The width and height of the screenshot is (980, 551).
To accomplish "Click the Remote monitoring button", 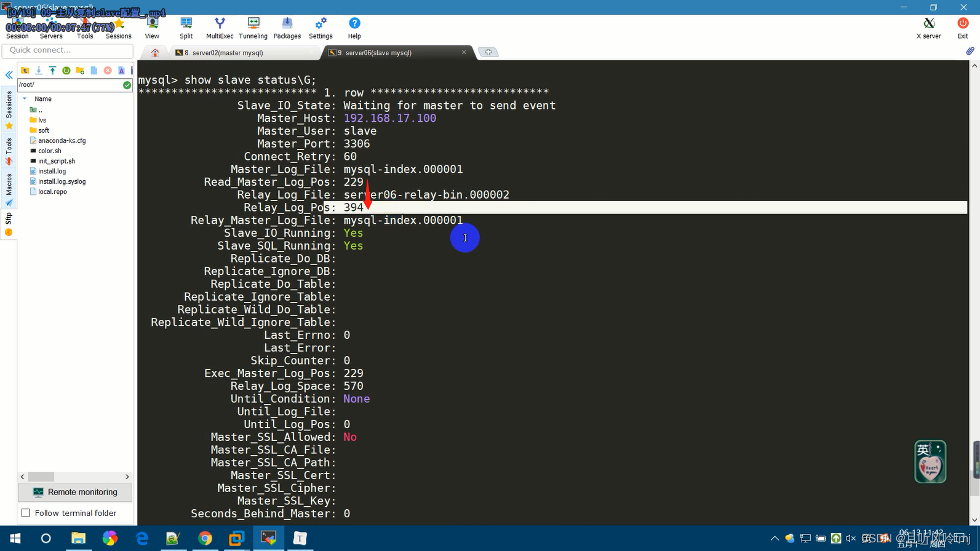I will pyautogui.click(x=75, y=492).
